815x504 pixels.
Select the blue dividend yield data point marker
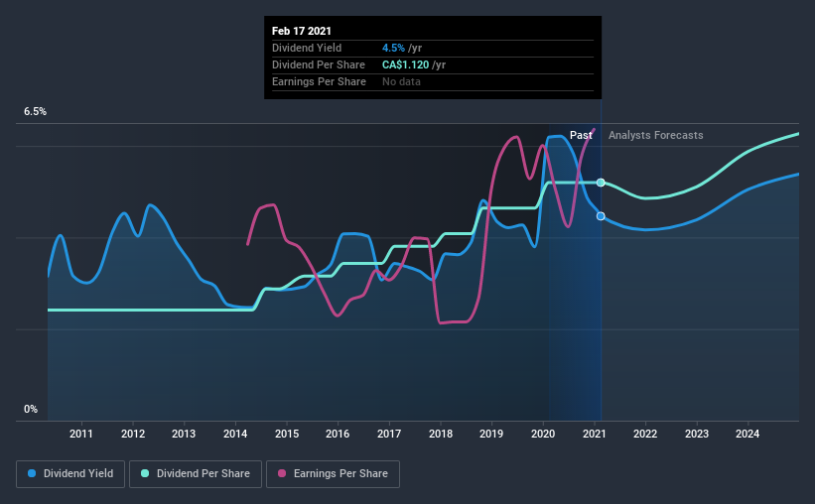pyautogui.click(x=601, y=216)
